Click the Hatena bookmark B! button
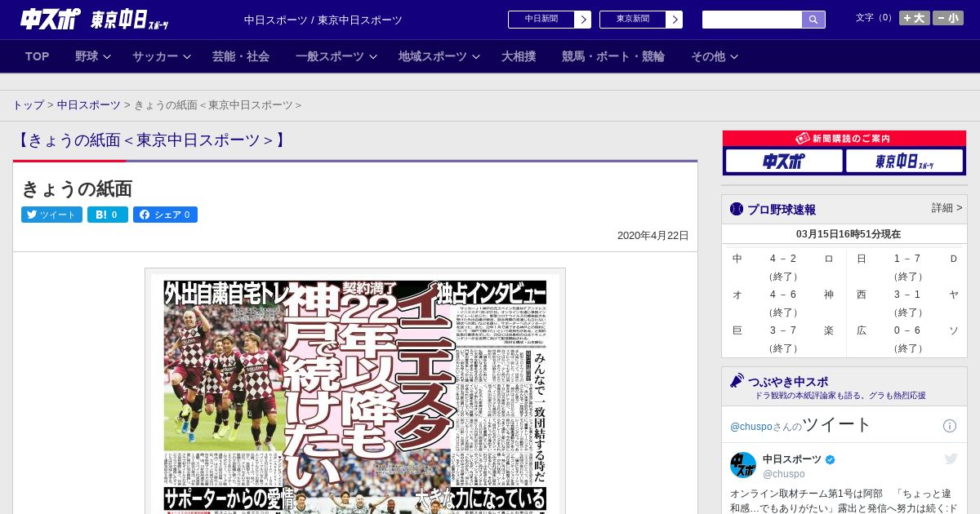This screenshot has height=514, width=980. tap(108, 215)
